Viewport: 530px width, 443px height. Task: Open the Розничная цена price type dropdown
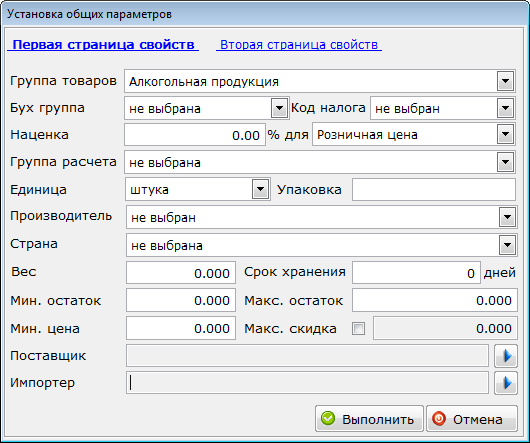(x=505, y=134)
